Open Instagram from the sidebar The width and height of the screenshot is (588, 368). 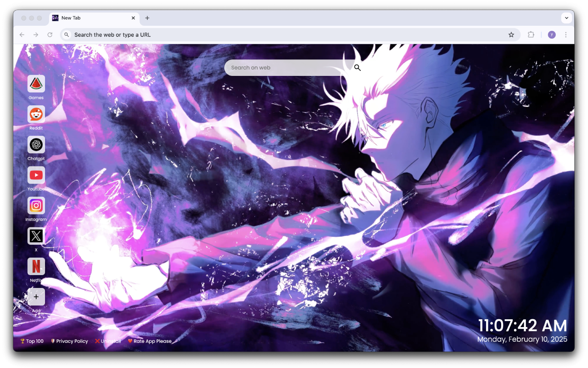click(x=36, y=205)
